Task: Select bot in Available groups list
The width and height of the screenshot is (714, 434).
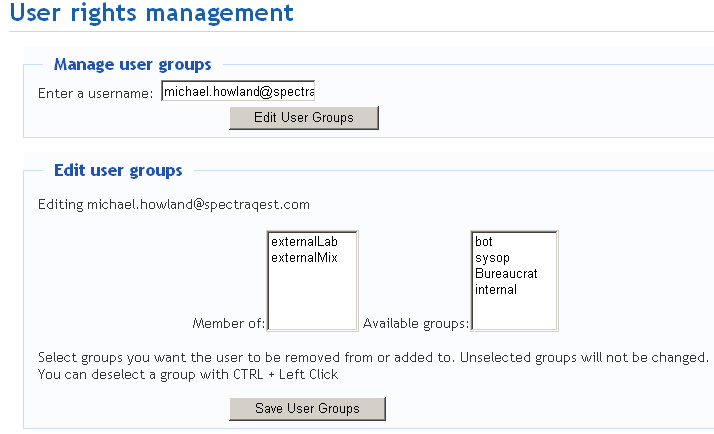Action: [484, 242]
